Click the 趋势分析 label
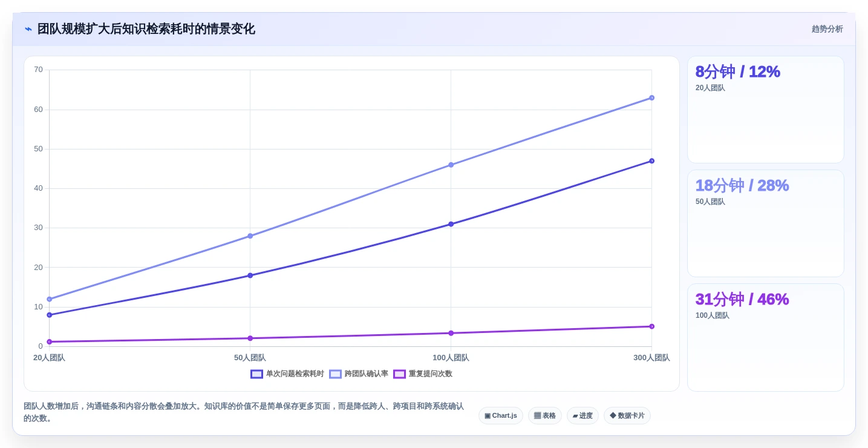Viewport: 868px width, 448px height. click(x=827, y=29)
